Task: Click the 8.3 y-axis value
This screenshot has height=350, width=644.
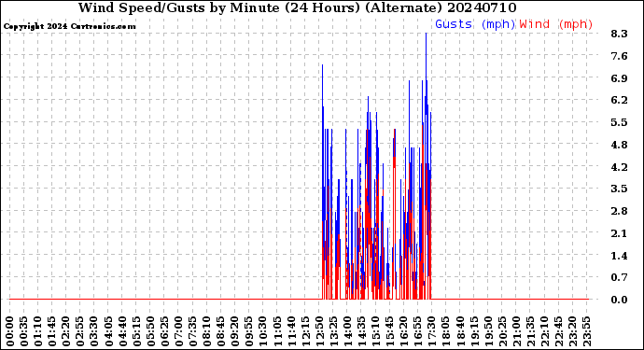Action: pos(620,34)
